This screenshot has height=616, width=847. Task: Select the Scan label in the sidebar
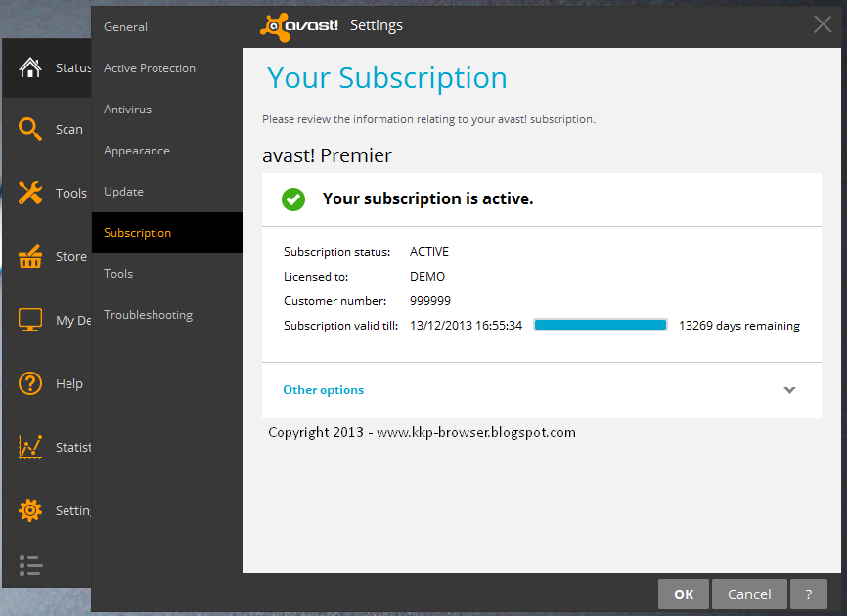click(x=69, y=130)
